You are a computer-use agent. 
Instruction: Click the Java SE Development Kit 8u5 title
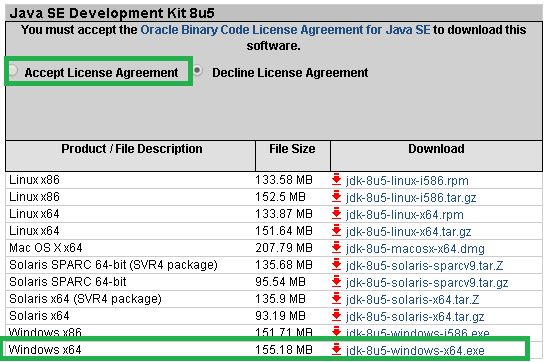point(112,13)
